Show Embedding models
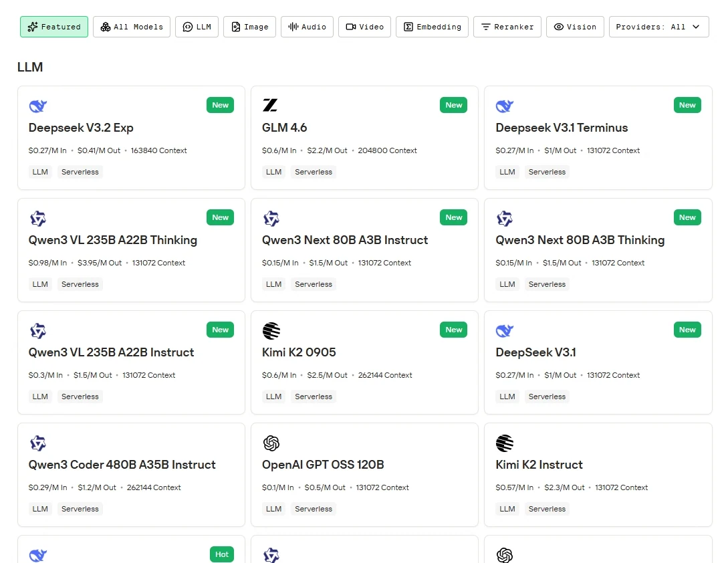728x563 pixels. click(x=432, y=27)
